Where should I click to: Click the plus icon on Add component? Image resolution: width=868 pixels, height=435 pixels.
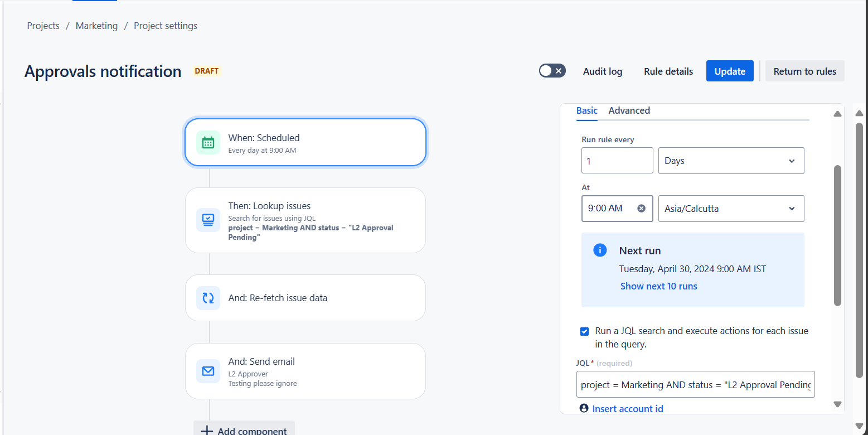point(207,431)
